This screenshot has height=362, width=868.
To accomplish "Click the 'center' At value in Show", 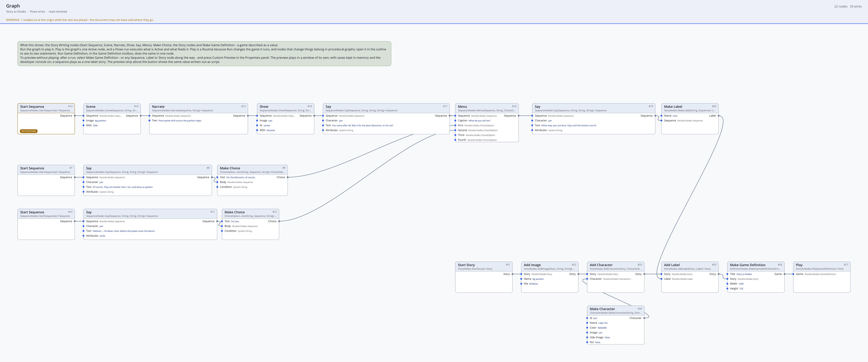I will [267, 126].
